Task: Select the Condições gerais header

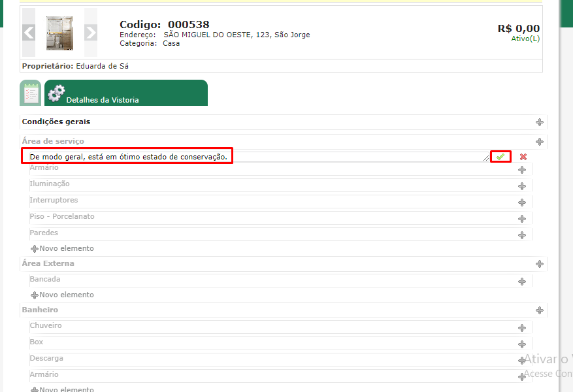Action: click(56, 122)
